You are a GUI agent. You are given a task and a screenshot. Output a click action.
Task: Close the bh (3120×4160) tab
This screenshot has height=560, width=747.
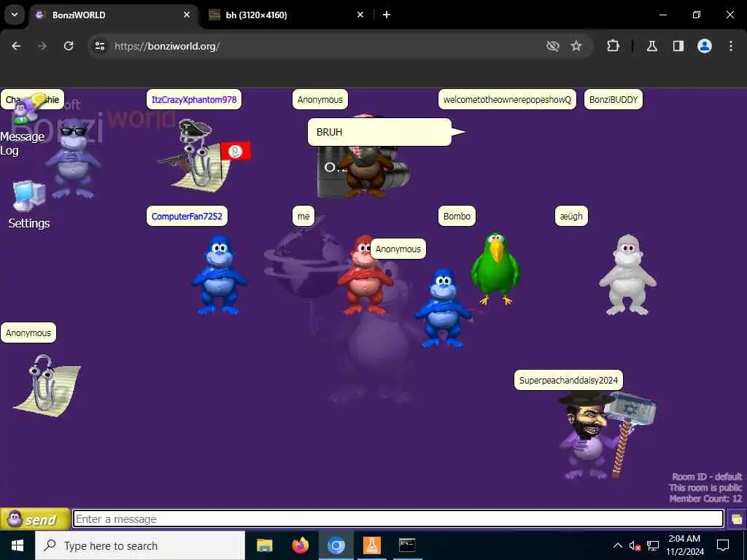coord(360,15)
